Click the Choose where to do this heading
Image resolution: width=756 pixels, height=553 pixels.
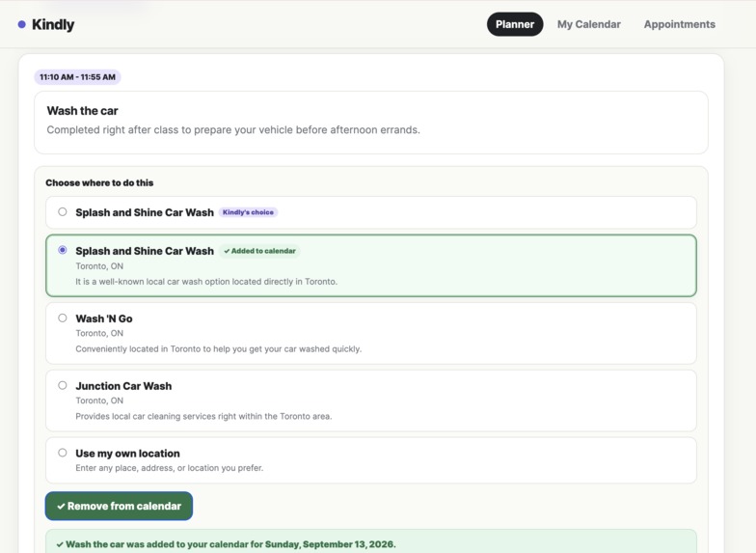tap(99, 183)
